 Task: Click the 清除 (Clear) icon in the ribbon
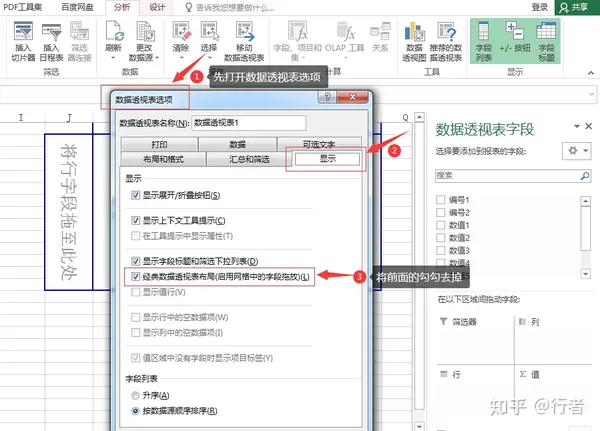coord(181,31)
